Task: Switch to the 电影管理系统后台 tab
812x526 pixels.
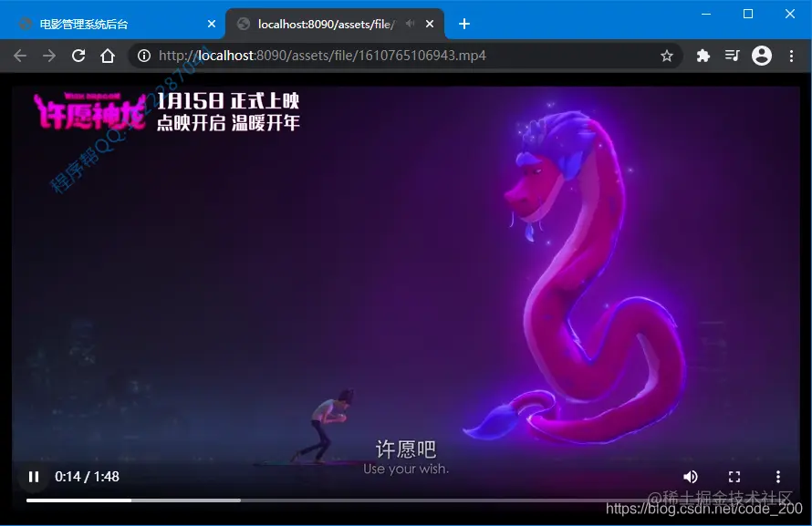Action: point(109,23)
